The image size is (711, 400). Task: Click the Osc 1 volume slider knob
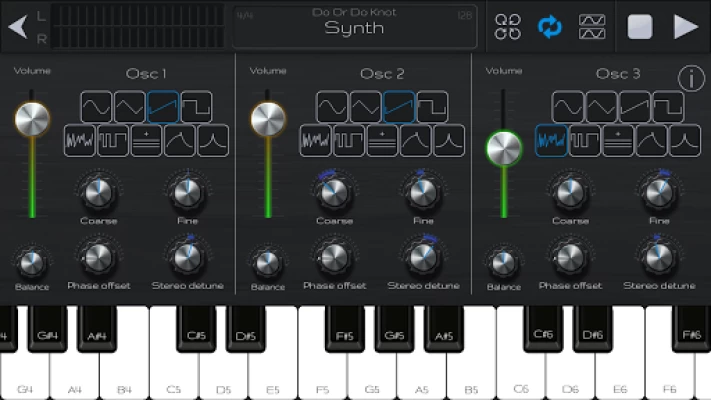[32, 119]
